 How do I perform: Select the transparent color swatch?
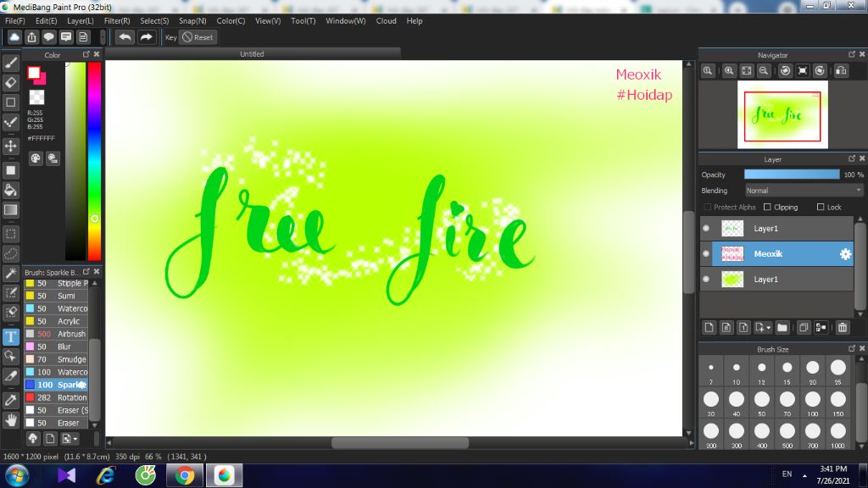[36, 97]
